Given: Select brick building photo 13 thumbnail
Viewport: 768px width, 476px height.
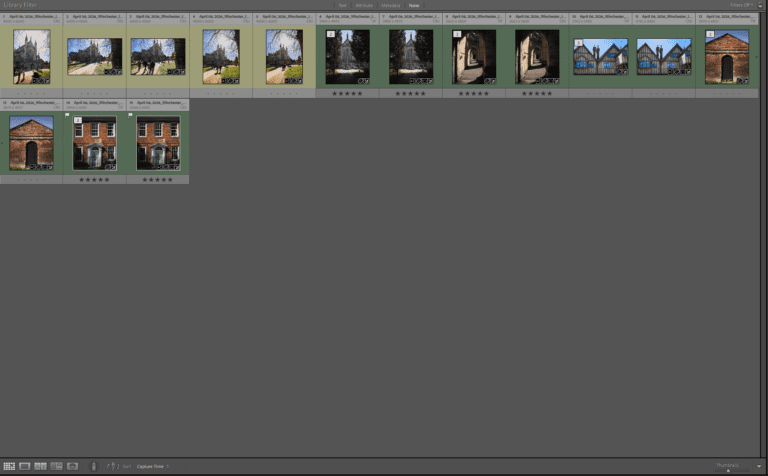Looking at the screenshot, I should tap(31, 143).
